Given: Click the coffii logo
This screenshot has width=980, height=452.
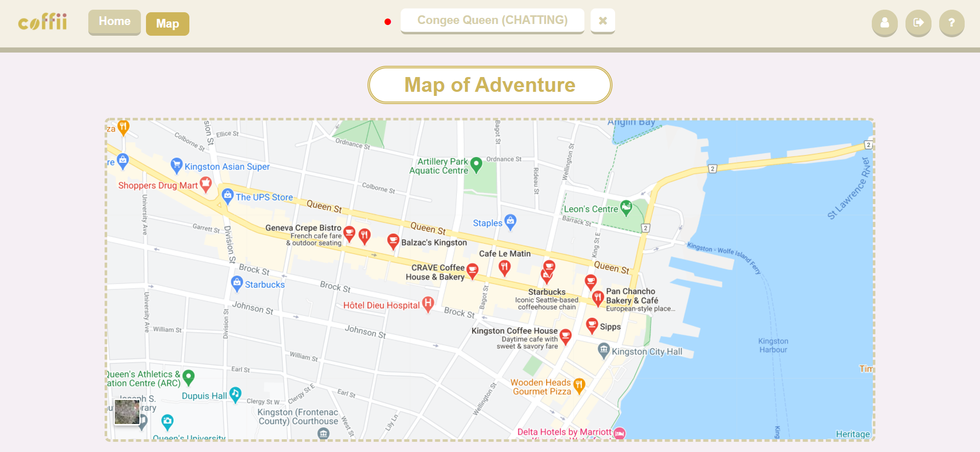Looking at the screenshot, I should (42, 22).
